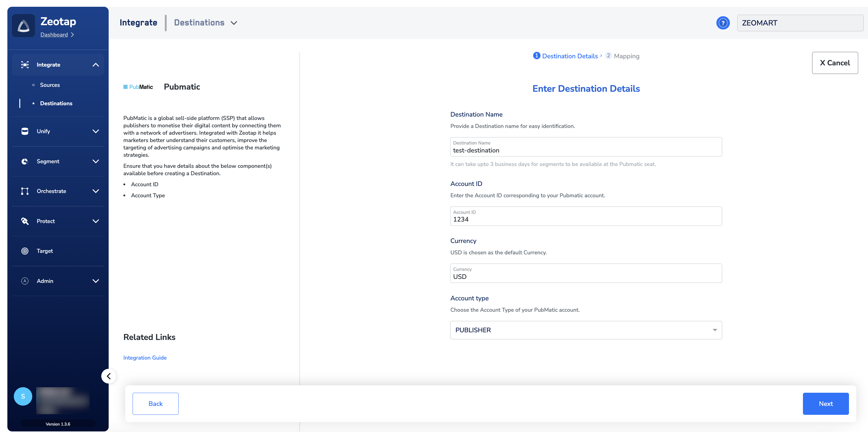
Task: Expand the Segment menu chevron
Action: [x=96, y=161]
